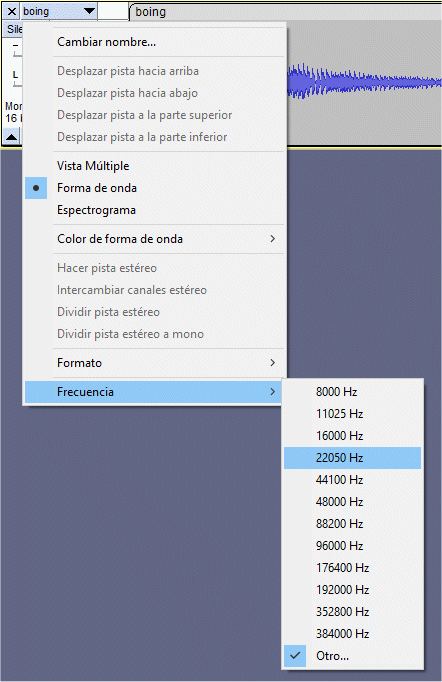442x682 pixels.
Task: Set frequency to 16000 Hz
Action: click(352, 436)
